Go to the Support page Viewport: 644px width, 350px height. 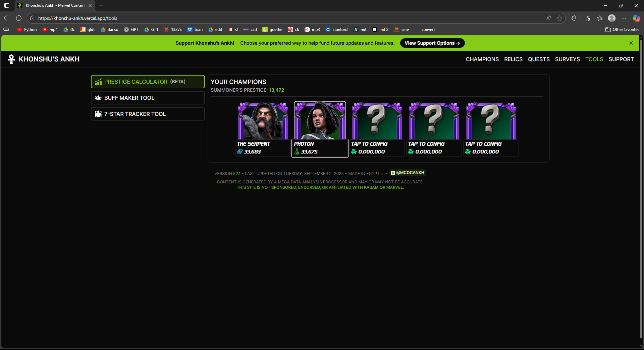621,59
